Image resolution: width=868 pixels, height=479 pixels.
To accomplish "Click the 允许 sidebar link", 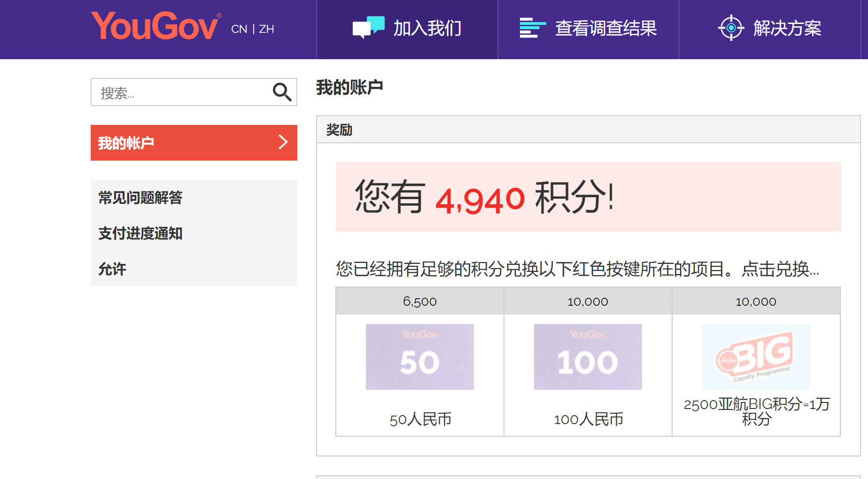I will pyautogui.click(x=112, y=269).
